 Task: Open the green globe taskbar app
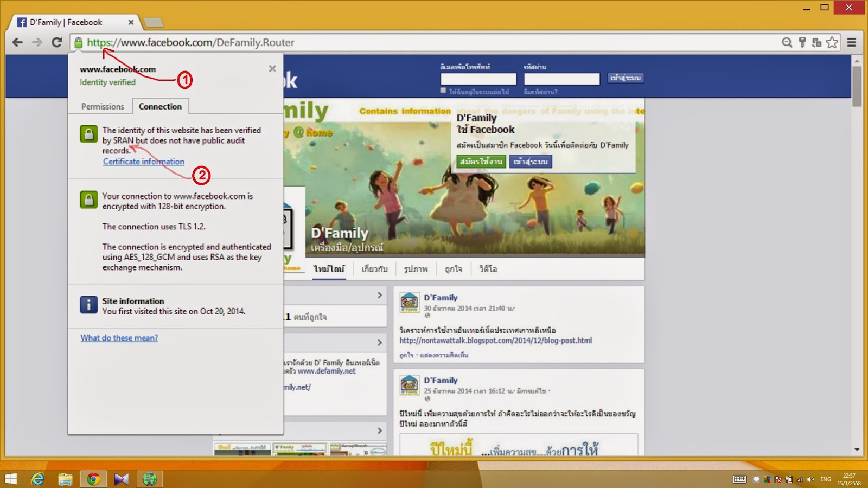150,479
